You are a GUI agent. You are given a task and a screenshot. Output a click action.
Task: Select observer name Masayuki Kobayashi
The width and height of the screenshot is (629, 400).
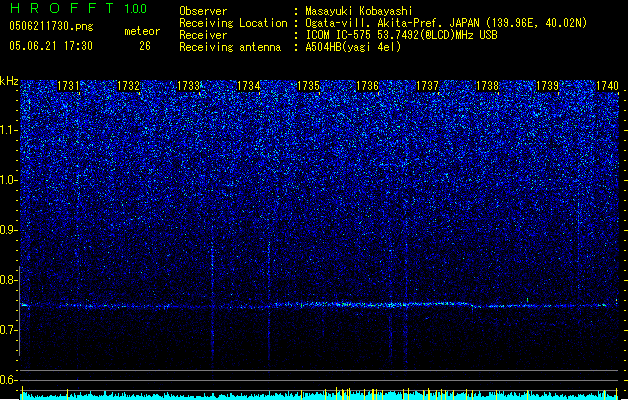(x=359, y=11)
